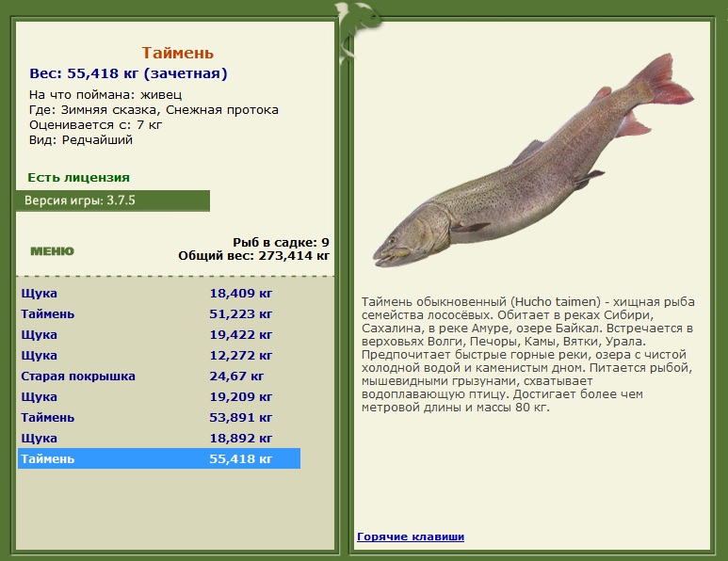728x561 pixels.
Task: Click the Общий вес: 273,414 кг total
Action: click(x=253, y=256)
